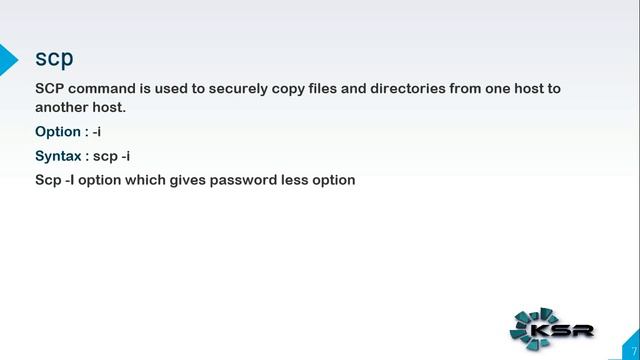640x360 pixels.
Task: Click 'SCP' at start of description
Action: point(49,89)
